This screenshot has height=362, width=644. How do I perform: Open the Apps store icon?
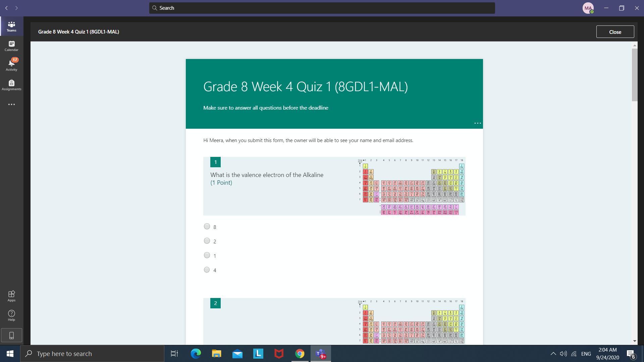click(x=11, y=296)
